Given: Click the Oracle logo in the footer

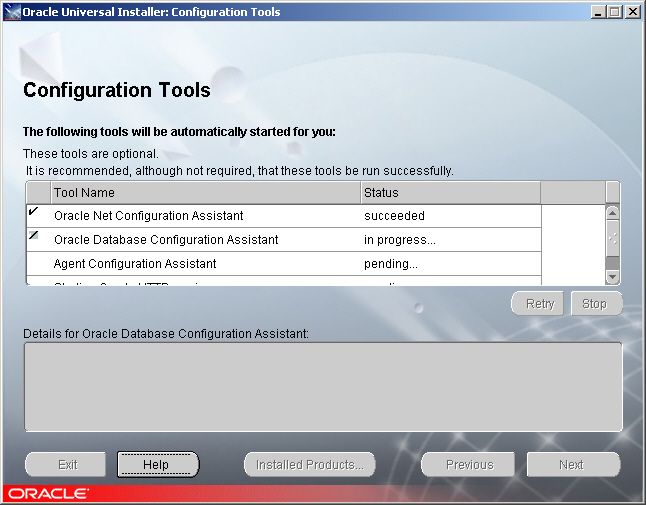Looking at the screenshot, I should (x=48, y=493).
